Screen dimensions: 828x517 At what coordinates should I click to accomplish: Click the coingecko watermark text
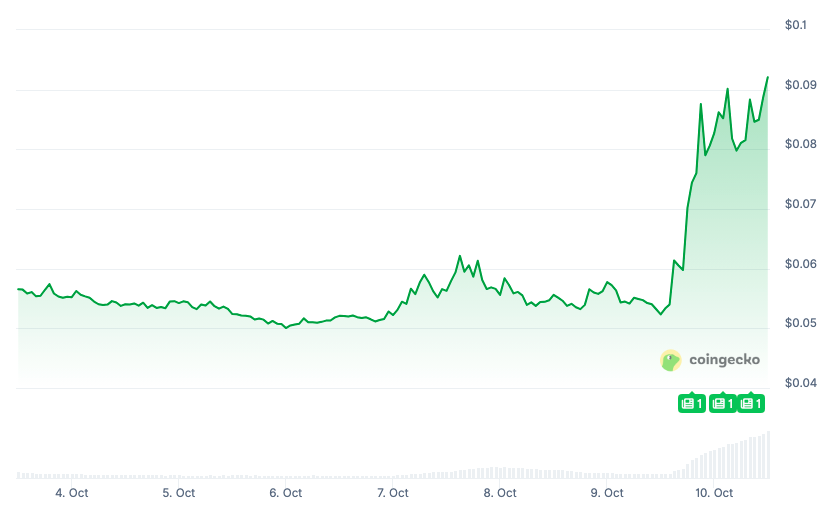coord(725,360)
